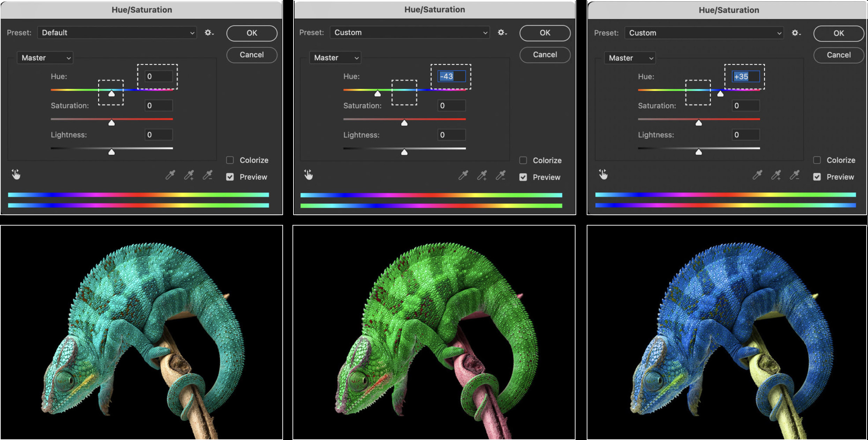868x440 pixels.
Task: Click the Saturation slider handle in Default preset dialog
Action: [112, 123]
